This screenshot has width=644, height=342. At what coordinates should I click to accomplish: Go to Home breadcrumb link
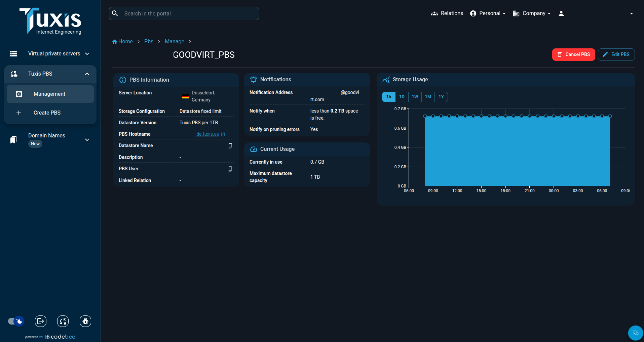[125, 42]
